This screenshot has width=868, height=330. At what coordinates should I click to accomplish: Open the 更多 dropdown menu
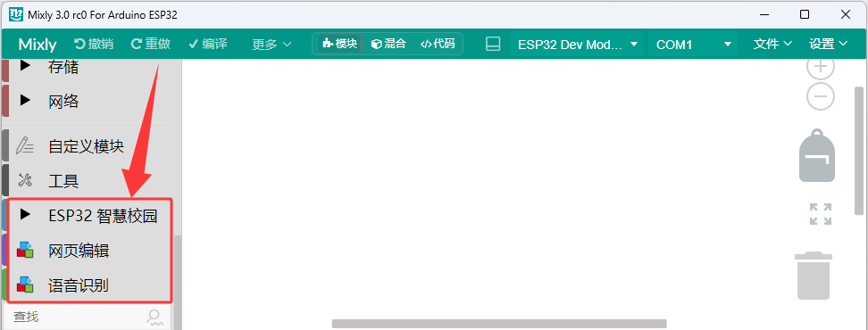(x=271, y=45)
